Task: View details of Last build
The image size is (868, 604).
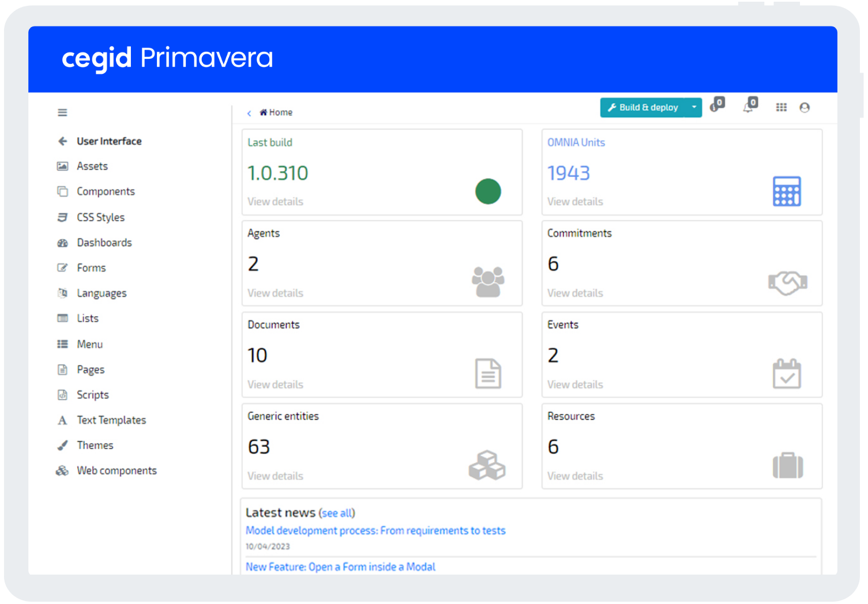Action: coord(275,202)
